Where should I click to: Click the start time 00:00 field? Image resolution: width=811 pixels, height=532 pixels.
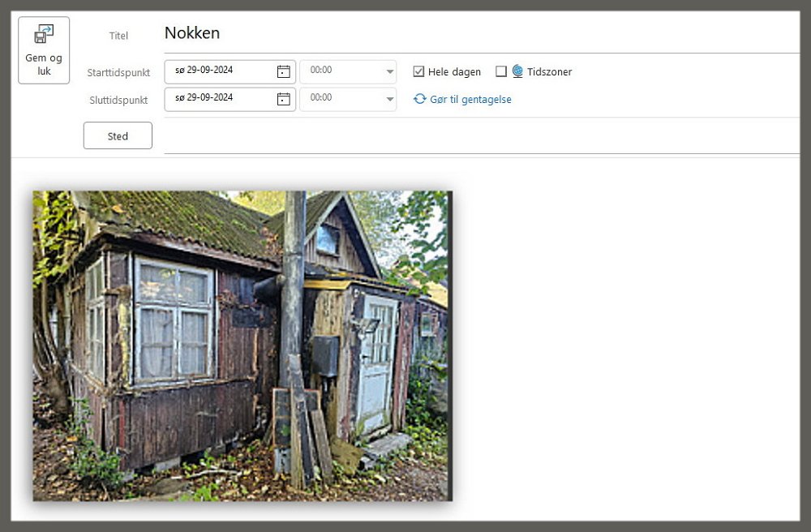click(x=341, y=71)
